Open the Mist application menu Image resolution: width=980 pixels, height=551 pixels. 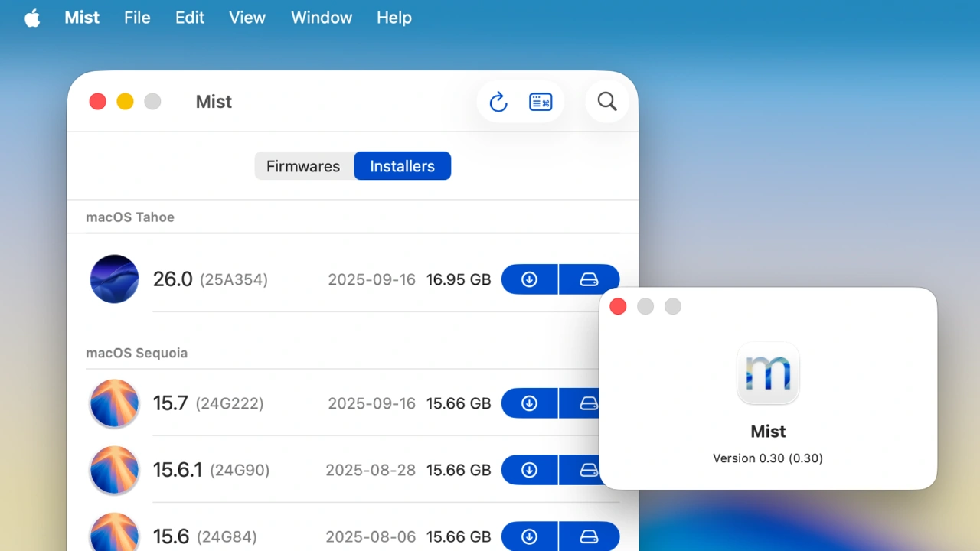point(81,17)
